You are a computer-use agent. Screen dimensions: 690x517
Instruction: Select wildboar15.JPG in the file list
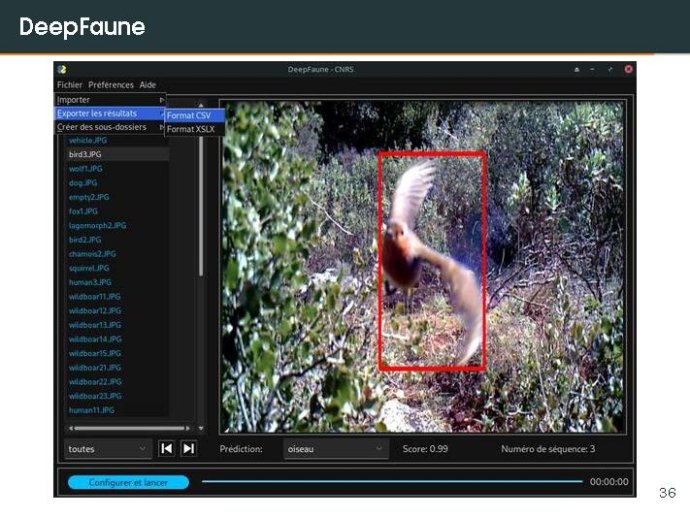coord(95,353)
